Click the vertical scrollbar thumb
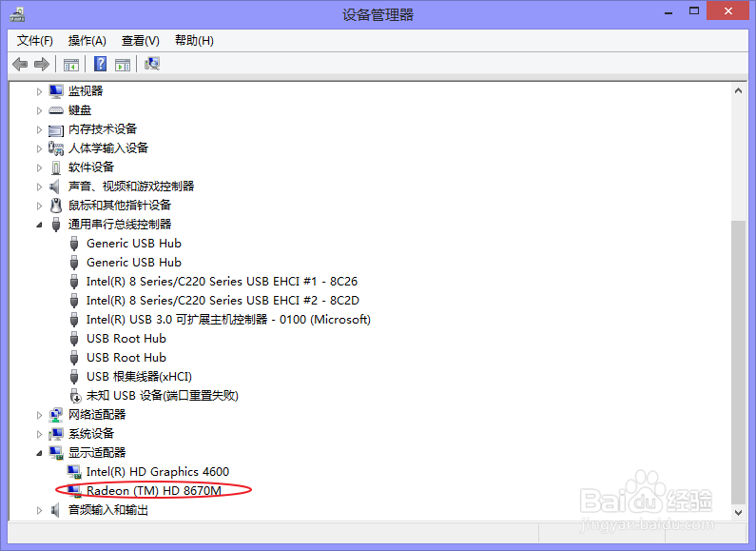Screen dimensions: 756x551 [738, 362]
